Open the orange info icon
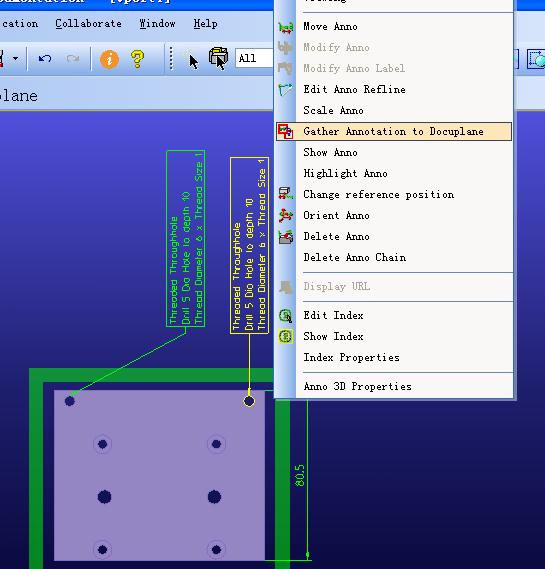This screenshot has height=569, width=545. (109, 59)
